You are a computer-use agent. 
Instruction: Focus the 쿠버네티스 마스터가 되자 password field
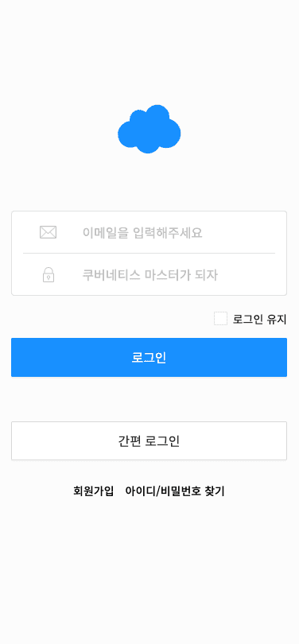pos(149,274)
